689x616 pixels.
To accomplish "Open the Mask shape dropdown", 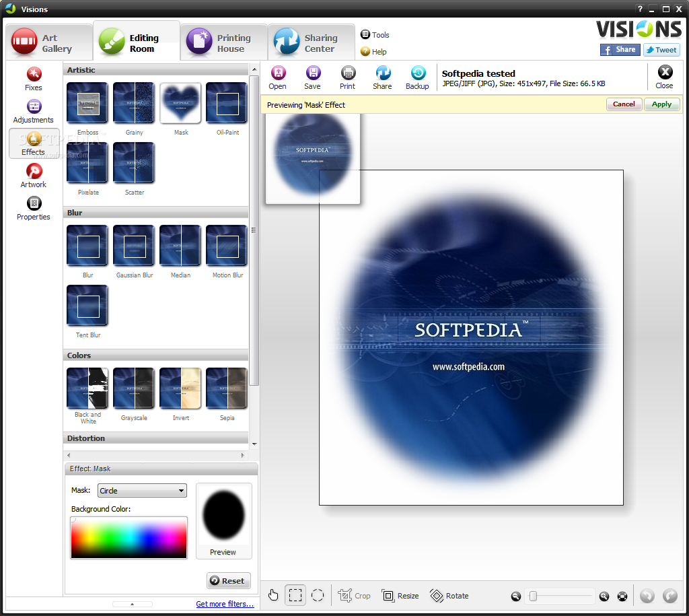I will 142,491.
